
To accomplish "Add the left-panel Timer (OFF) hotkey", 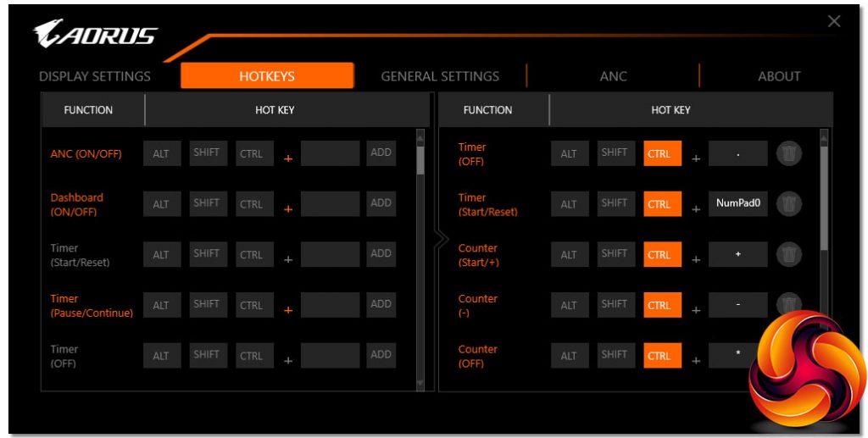I will click(381, 355).
